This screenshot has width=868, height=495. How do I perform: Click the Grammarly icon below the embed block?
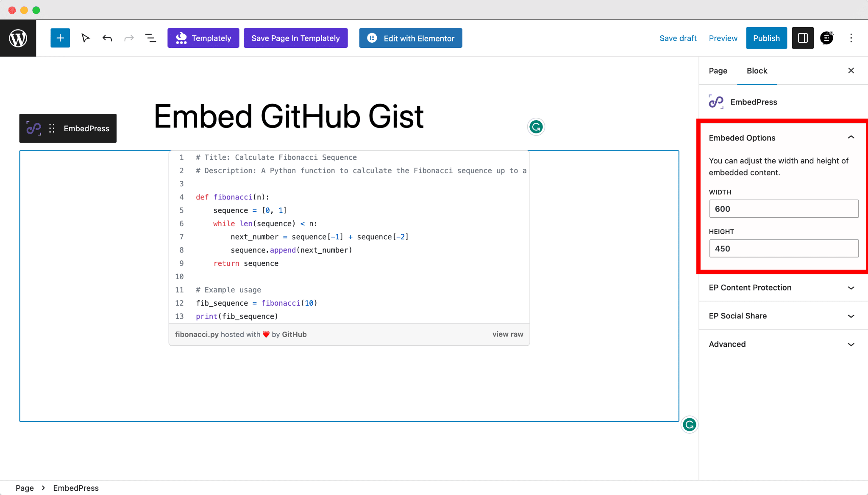pyautogui.click(x=690, y=424)
